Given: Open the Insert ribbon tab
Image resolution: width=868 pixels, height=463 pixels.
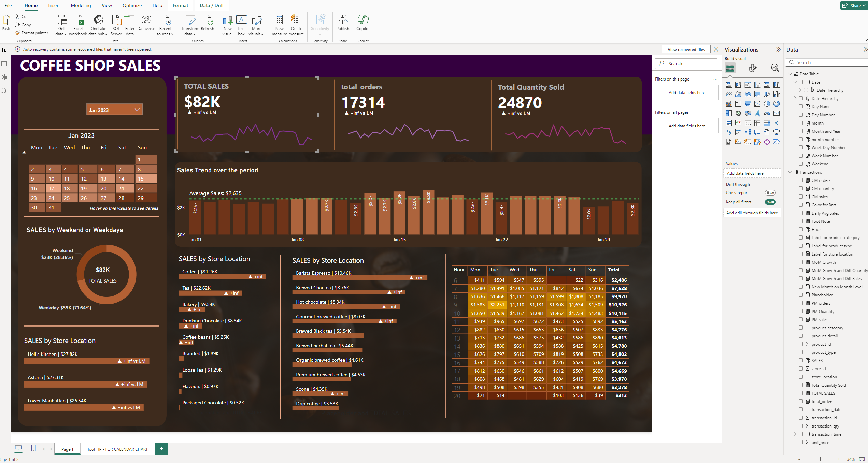Looking at the screenshot, I should click(x=54, y=5).
